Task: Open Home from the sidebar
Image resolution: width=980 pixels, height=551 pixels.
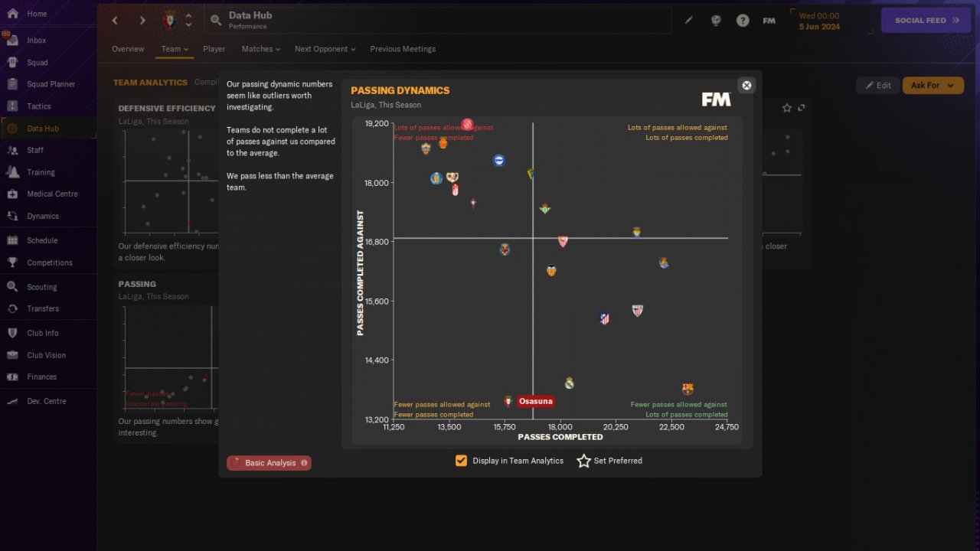Action: click(x=37, y=14)
